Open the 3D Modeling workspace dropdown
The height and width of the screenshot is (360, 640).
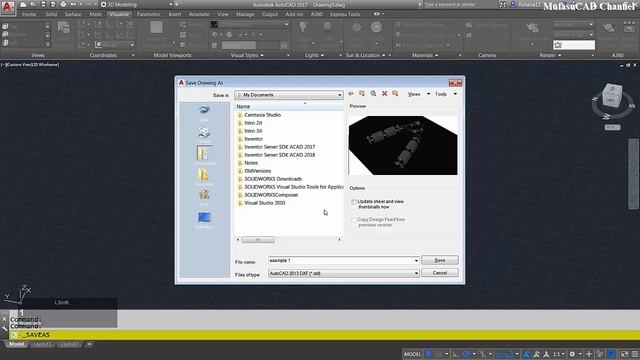pyautogui.click(x=137, y=4)
